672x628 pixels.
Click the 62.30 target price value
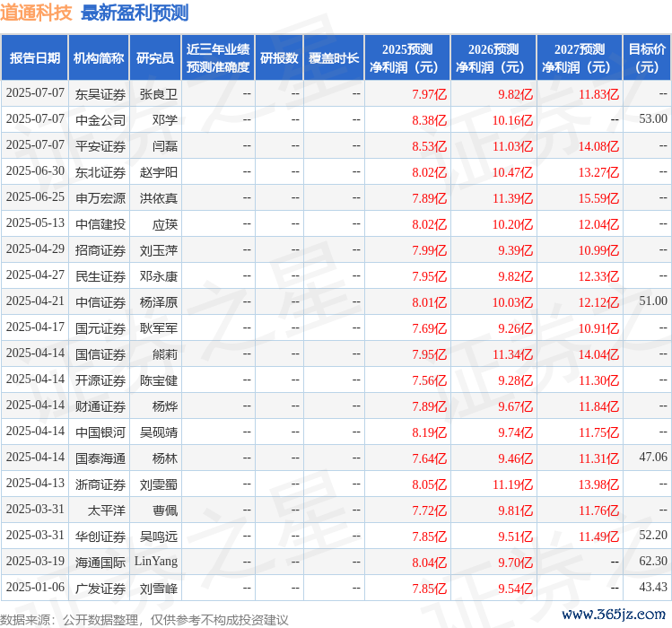pyautogui.click(x=653, y=561)
